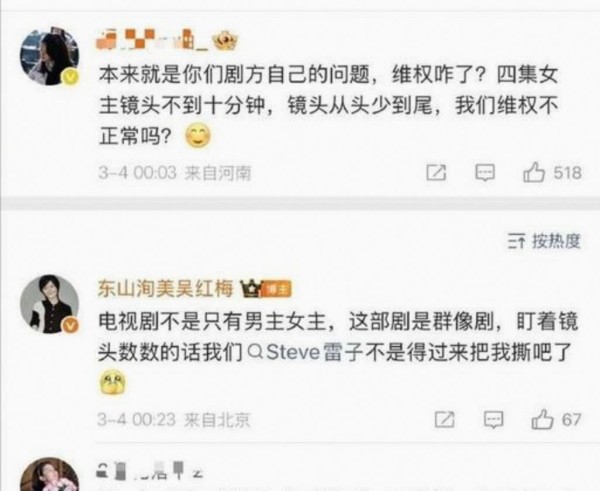Click the blurred username of third commenter

(x=150, y=472)
